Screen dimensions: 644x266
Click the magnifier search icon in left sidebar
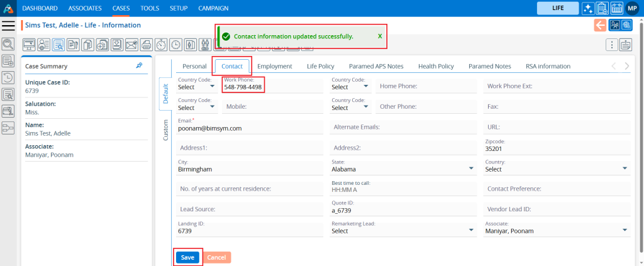(8, 44)
